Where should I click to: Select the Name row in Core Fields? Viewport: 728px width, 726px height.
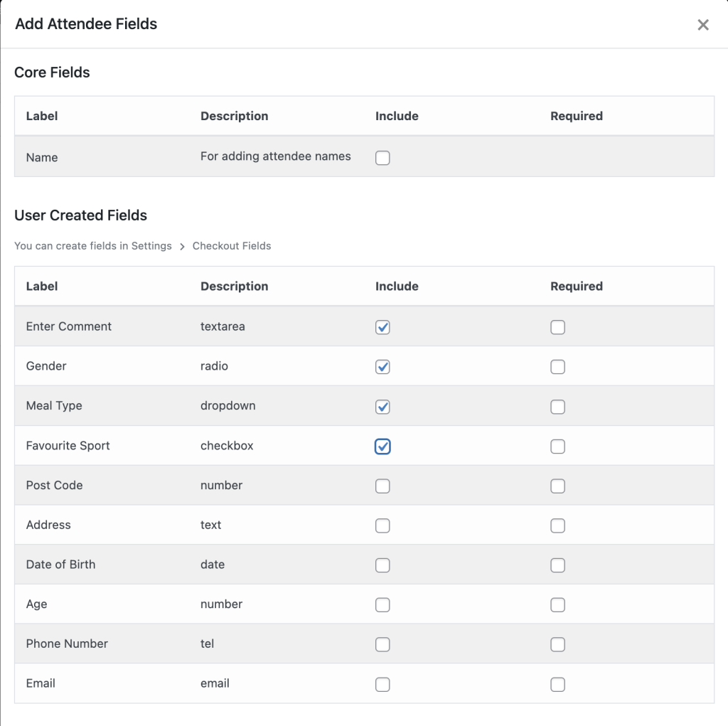click(41, 158)
